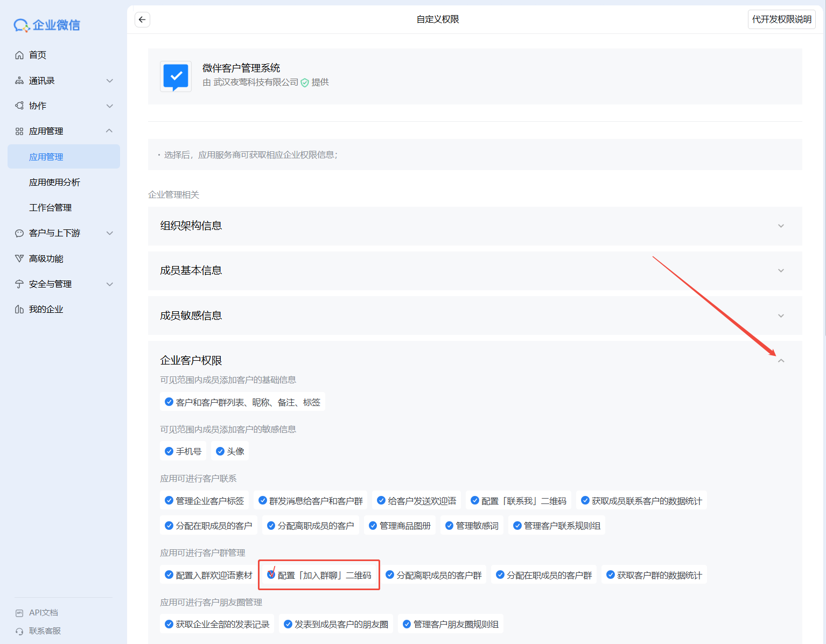The width and height of the screenshot is (826, 644).
Task: Expand the 组织架构信息 section
Action: [x=781, y=226]
